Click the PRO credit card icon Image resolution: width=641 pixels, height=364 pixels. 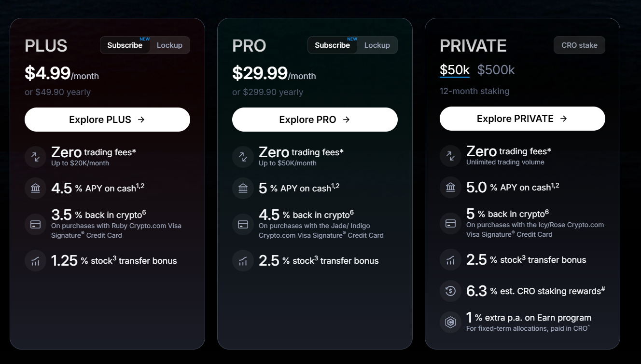click(x=243, y=225)
